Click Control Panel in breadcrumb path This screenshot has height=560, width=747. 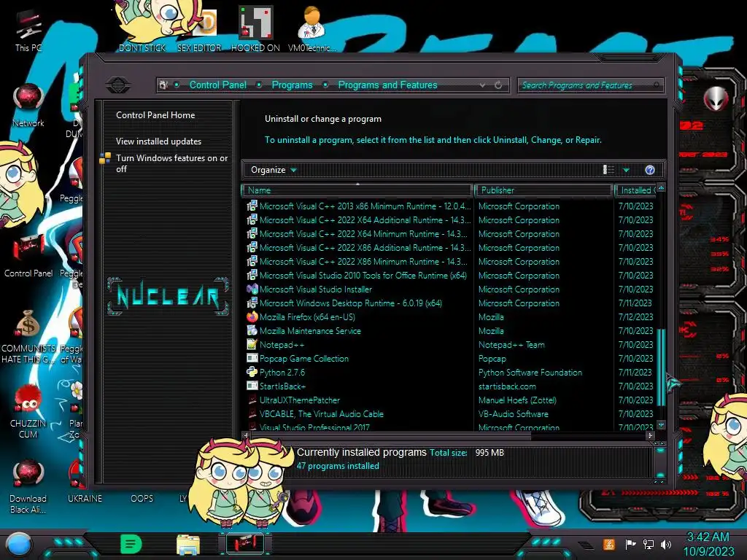(x=217, y=85)
